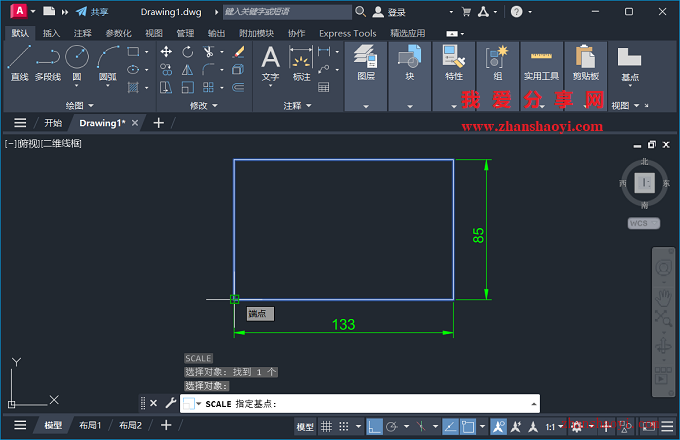The width and height of the screenshot is (680, 440).
Task: Select the Polyline (多段线) tool
Action: (48, 63)
